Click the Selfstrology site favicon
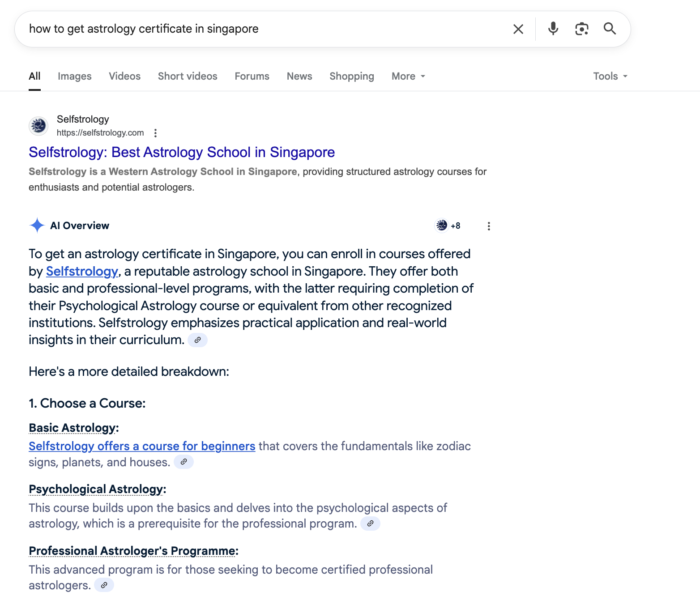The image size is (700, 596). [x=38, y=126]
